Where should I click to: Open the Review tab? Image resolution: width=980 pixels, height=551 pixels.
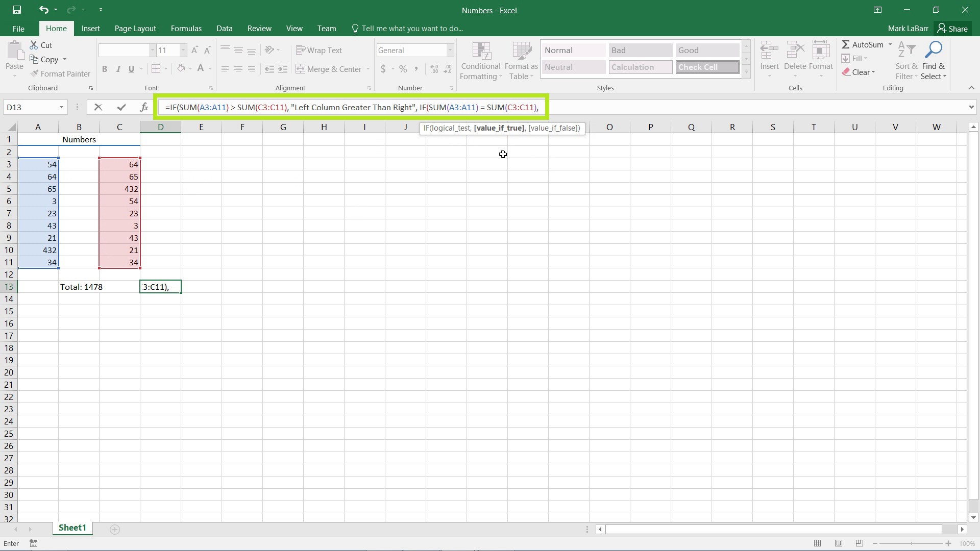259,28
